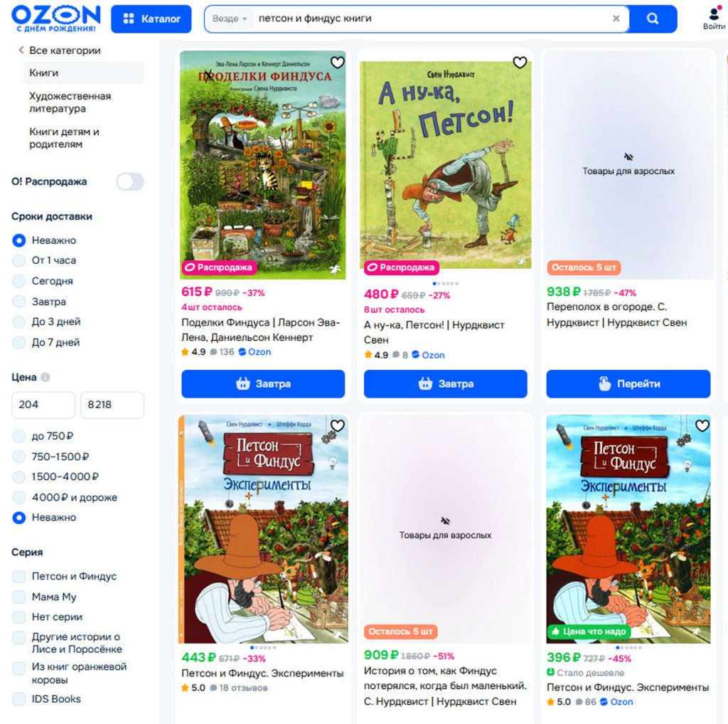Click Перейти for Переполох в огороде
The image size is (728, 724).
coord(628,383)
